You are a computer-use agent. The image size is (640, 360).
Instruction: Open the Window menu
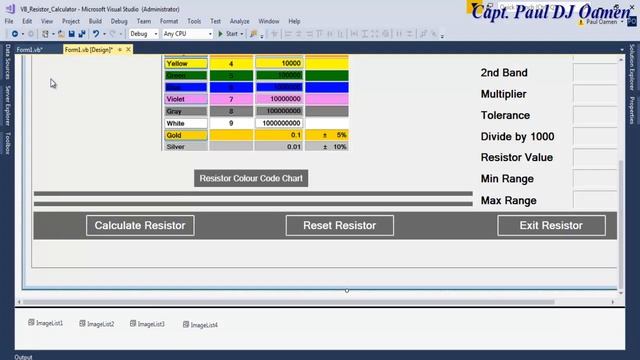click(269, 21)
